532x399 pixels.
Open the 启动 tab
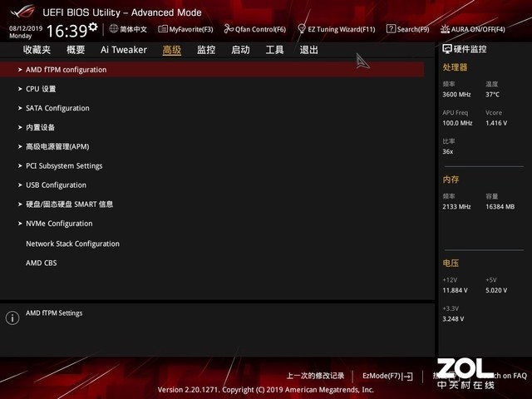240,50
